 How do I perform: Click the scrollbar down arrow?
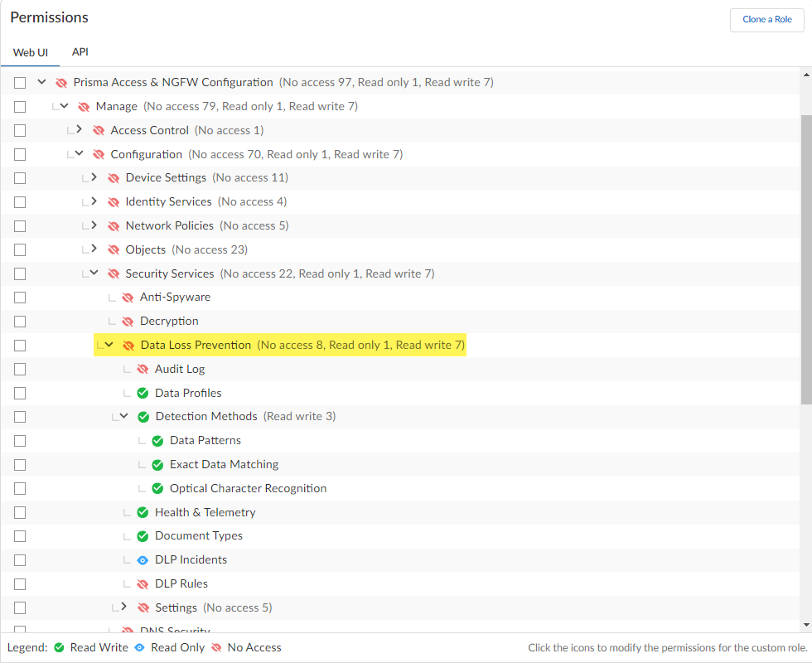pos(806,625)
